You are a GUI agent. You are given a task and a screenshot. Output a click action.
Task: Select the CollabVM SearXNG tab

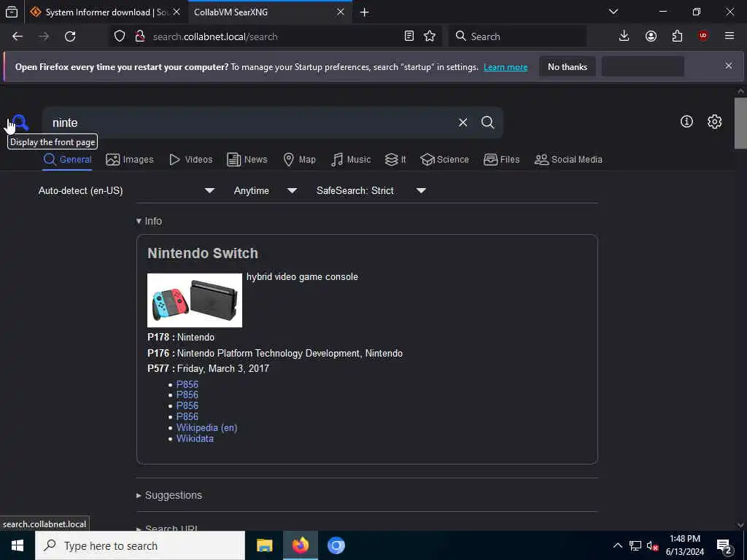[x=270, y=12]
